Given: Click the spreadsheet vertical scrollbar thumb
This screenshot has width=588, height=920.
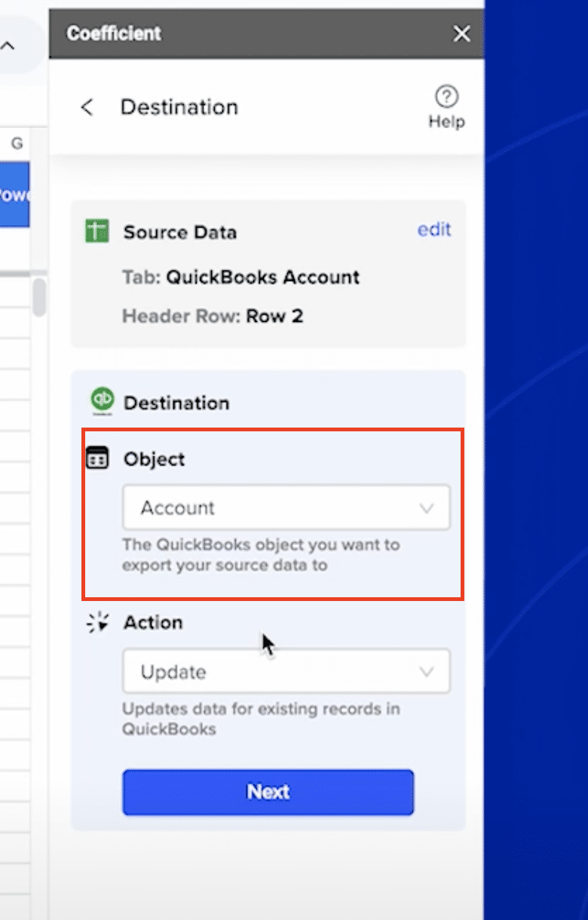Looking at the screenshot, I should pos(39,296).
